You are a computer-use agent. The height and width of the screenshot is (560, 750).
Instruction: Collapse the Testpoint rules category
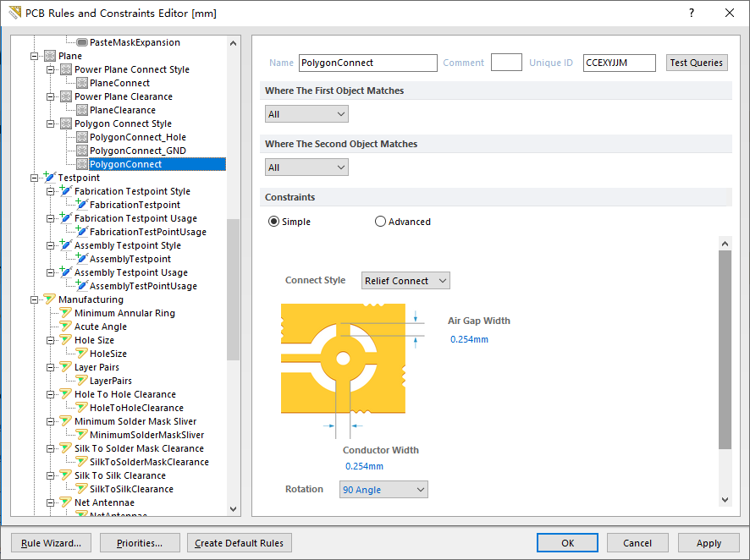tap(34, 177)
